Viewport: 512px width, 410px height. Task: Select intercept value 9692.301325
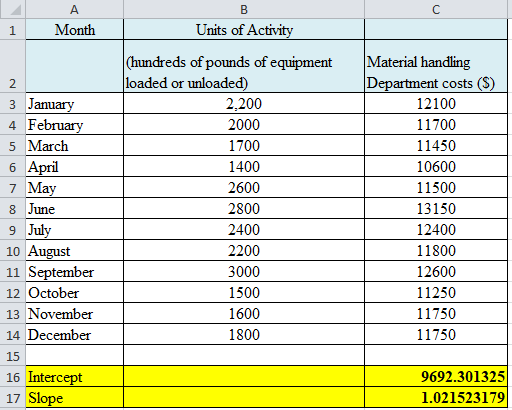(x=436, y=377)
